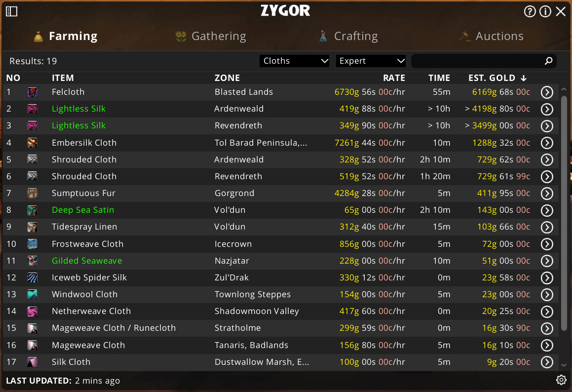Click the Felcloth item icon
This screenshot has width=572, height=392.
32,92
